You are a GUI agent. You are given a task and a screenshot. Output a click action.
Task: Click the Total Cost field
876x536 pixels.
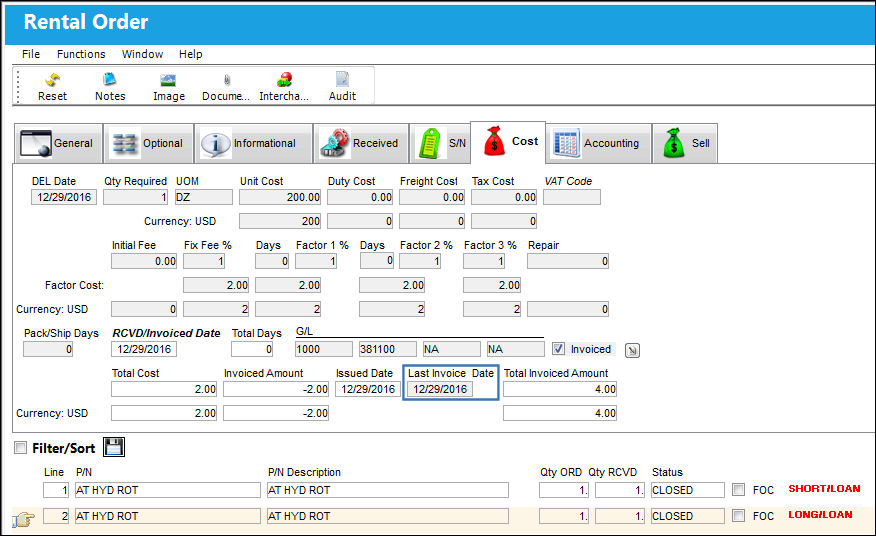click(164, 389)
